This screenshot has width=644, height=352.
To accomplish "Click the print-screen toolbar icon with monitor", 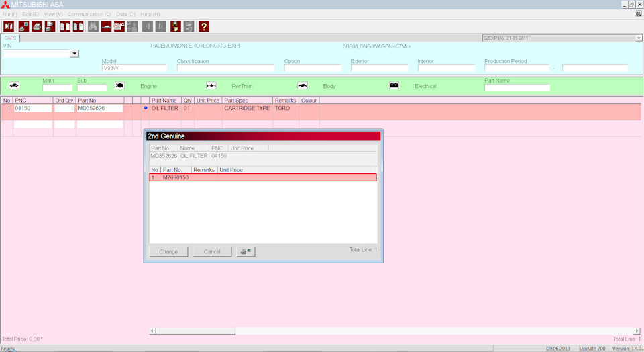I will pos(24,27).
